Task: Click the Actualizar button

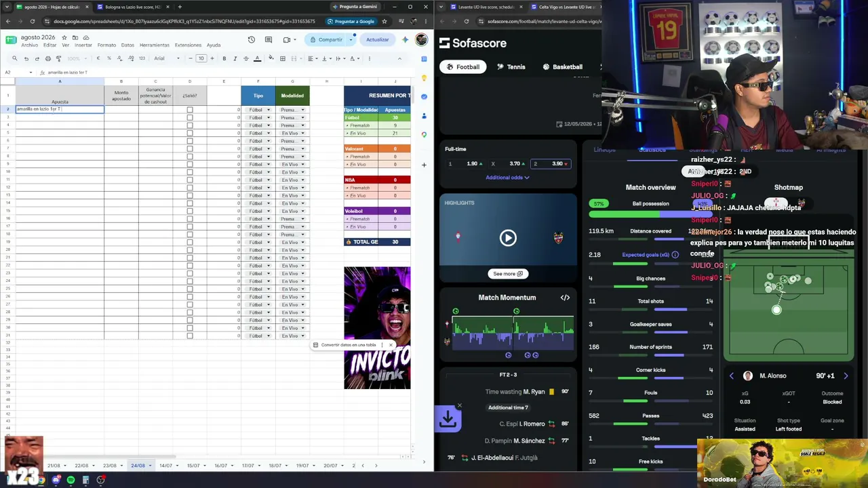Action: tap(377, 40)
